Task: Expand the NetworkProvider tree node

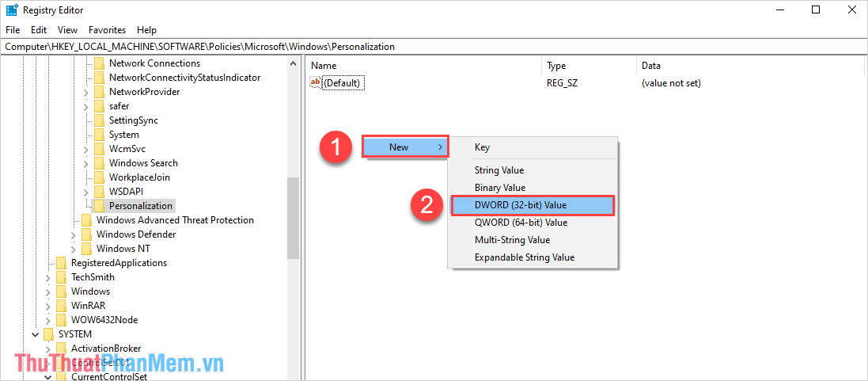Action: [x=86, y=92]
